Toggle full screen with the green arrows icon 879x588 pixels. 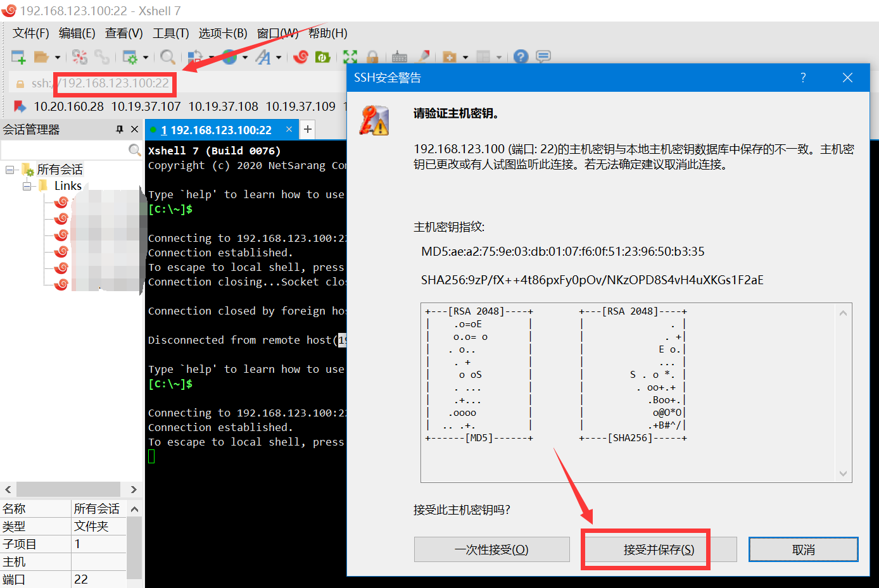click(350, 57)
